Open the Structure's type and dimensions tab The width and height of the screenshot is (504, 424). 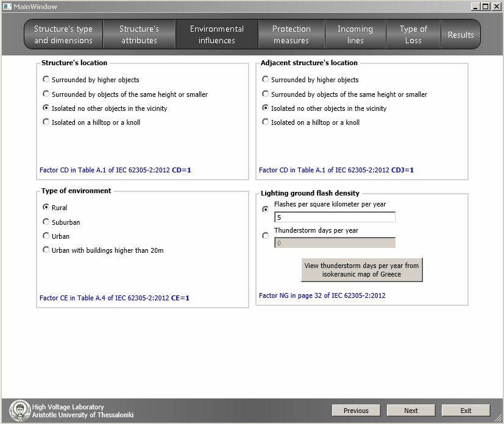[63, 34]
